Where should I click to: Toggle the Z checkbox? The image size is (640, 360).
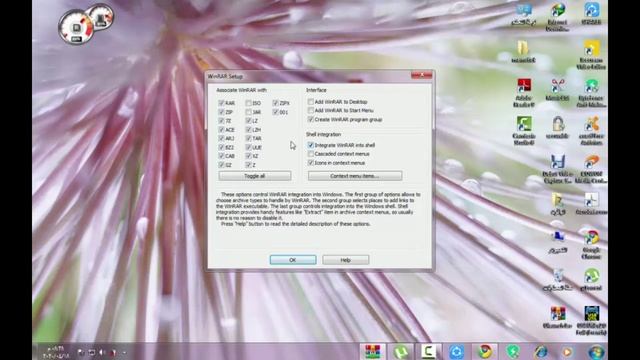tap(248, 165)
